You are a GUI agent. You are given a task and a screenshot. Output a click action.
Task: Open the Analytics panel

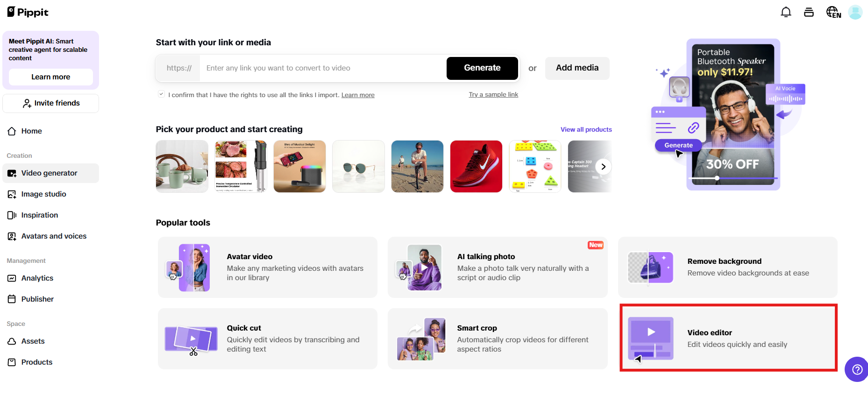coord(37,278)
